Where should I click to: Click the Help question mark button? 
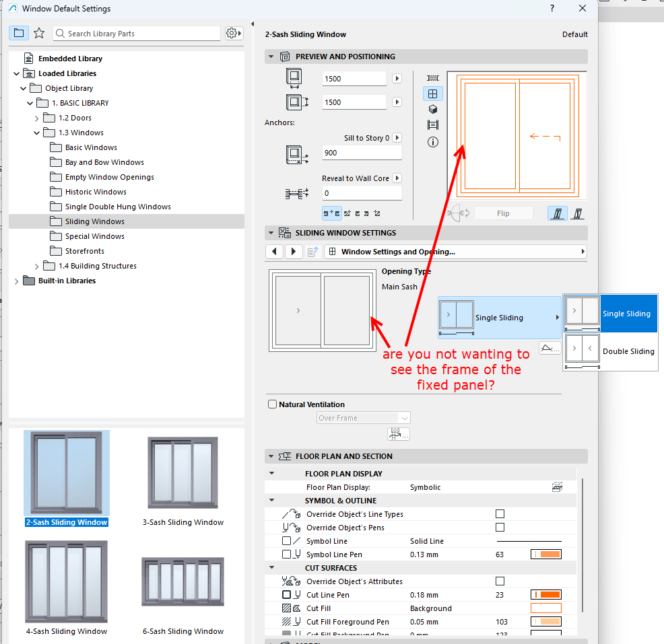coord(552,8)
